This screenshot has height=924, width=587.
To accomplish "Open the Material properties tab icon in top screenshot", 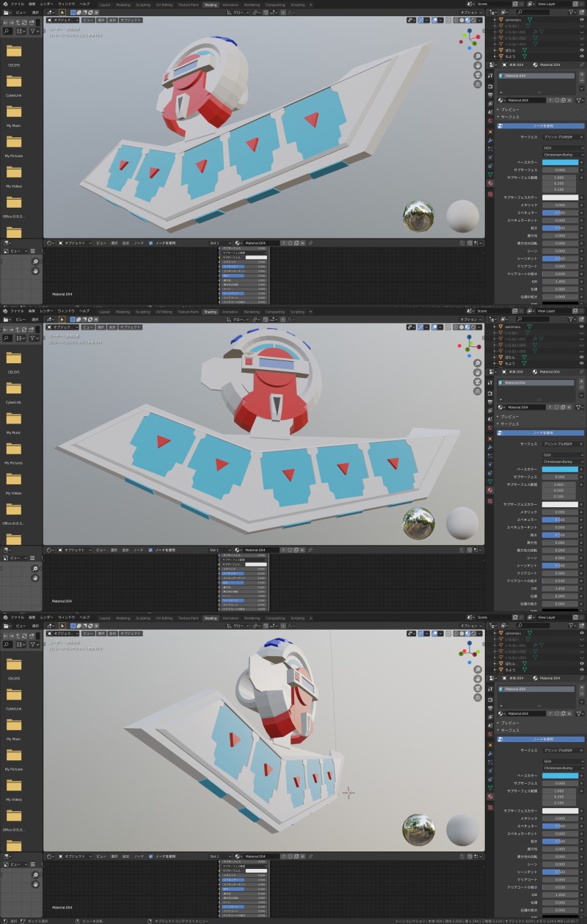I will (489, 182).
